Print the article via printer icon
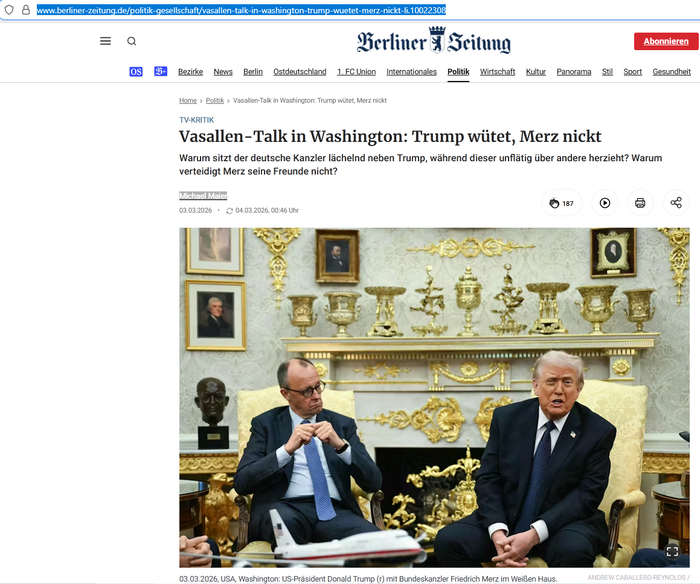700x584 pixels. click(x=640, y=203)
